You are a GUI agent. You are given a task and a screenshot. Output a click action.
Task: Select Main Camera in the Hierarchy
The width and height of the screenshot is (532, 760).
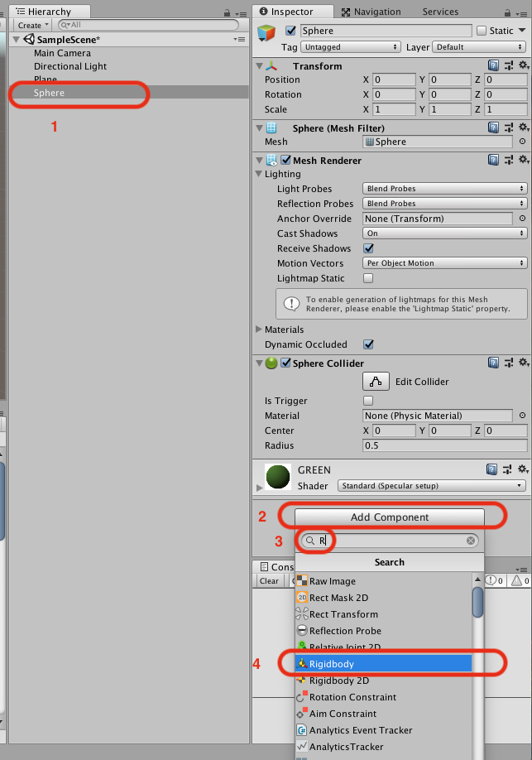click(x=62, y=53)
